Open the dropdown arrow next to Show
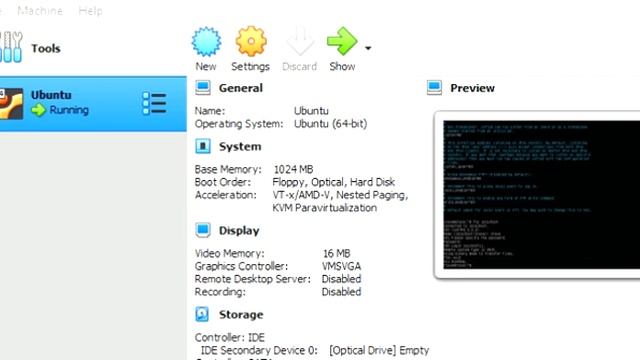Image resolution: width=640 pixels, height=360 pixels. (368, 48)
